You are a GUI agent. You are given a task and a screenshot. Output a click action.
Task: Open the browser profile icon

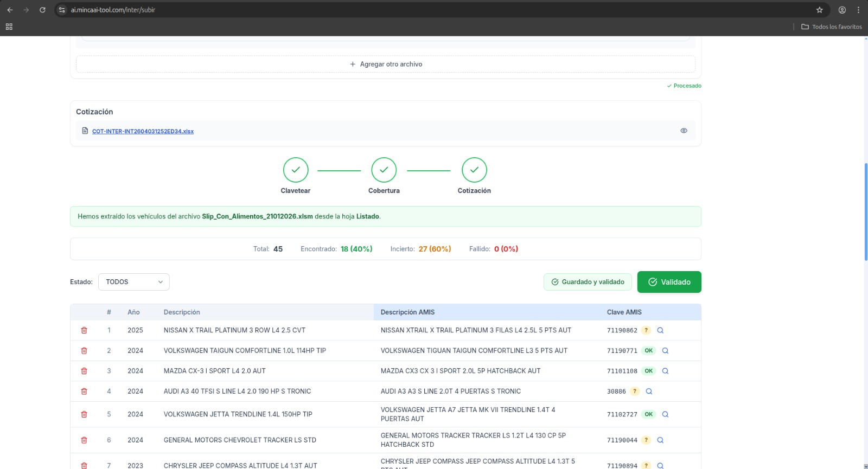coord(842,10)
